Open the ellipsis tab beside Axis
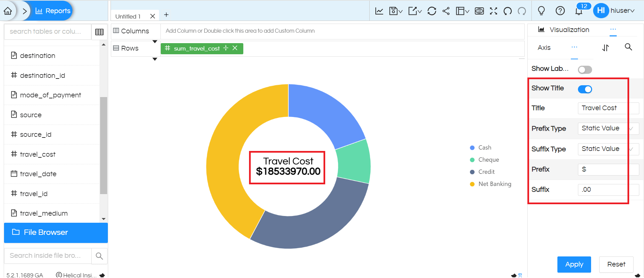The image size is (644, 278). [574, 48]
